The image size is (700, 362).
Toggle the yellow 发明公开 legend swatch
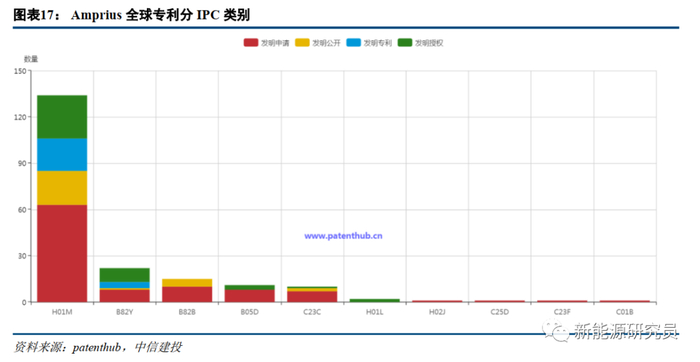click(302, 43)
